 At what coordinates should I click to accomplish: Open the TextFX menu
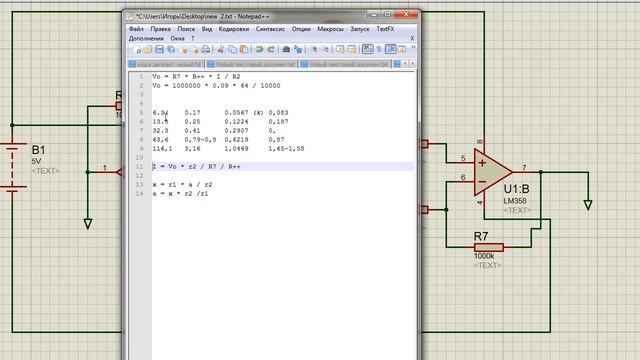(385, 29)
